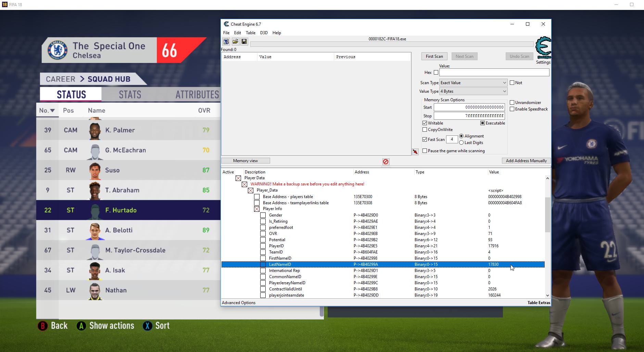The height and width of the screenshot is (352, 644).
Task: Toggle the Hex checkbox
Action: 436,73
